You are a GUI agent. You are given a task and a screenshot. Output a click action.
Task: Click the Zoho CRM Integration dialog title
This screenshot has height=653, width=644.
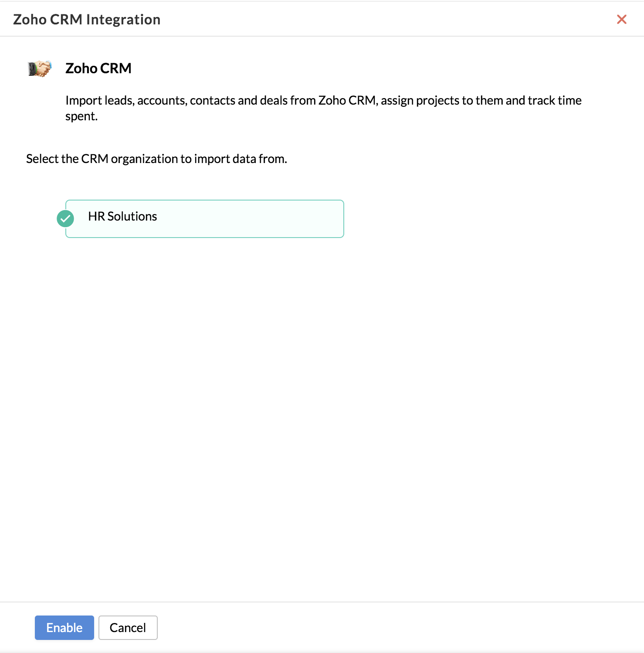click(87, 20)
